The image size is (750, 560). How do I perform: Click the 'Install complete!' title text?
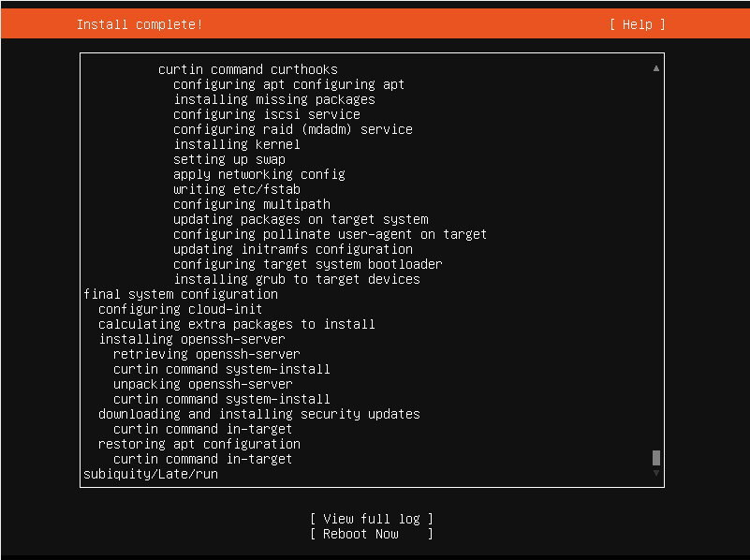pos(140,24)
